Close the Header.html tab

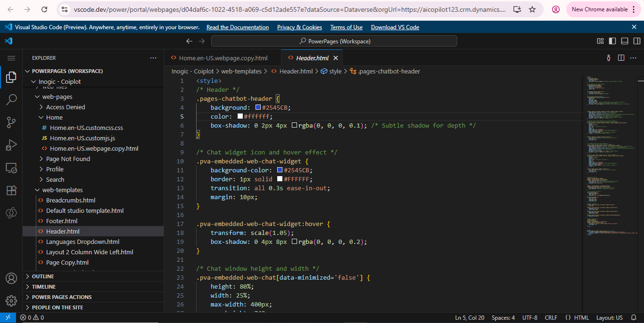(336, 58)
